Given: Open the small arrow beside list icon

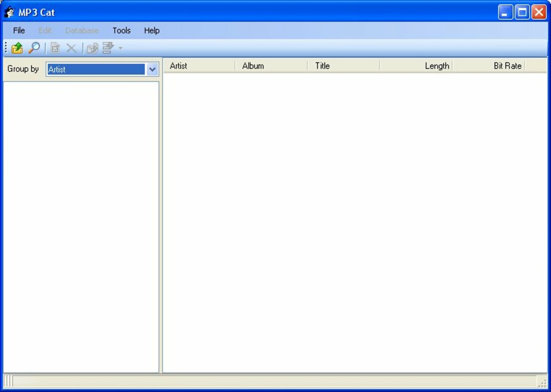Looking at the screenshot, I should pos(120,48).
